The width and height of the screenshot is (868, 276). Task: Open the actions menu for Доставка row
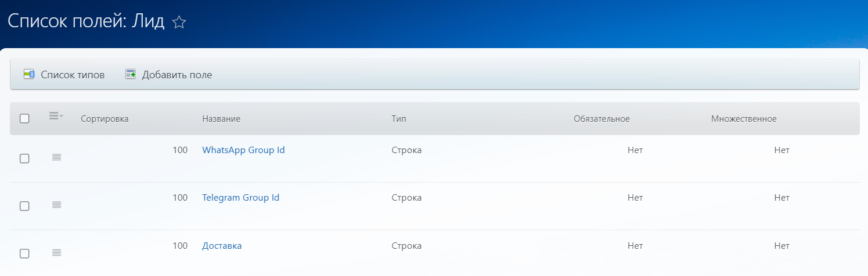(56, 253)
